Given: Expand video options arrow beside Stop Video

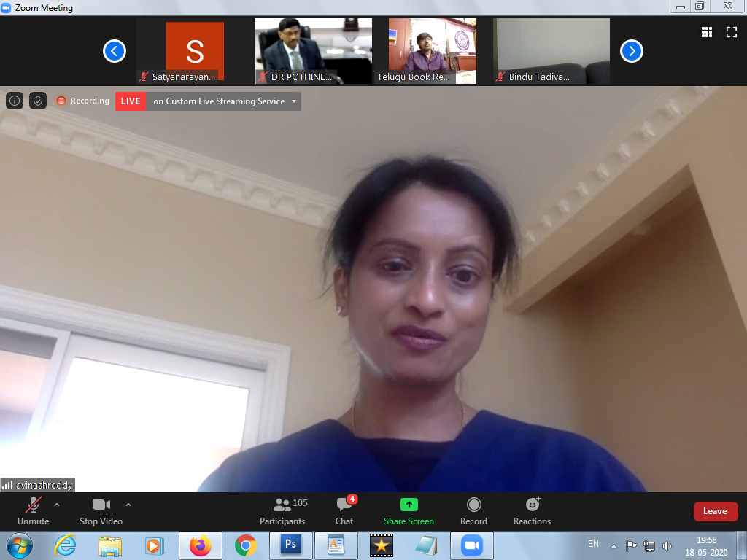Looking at the screenshot, I should (128, 505).
